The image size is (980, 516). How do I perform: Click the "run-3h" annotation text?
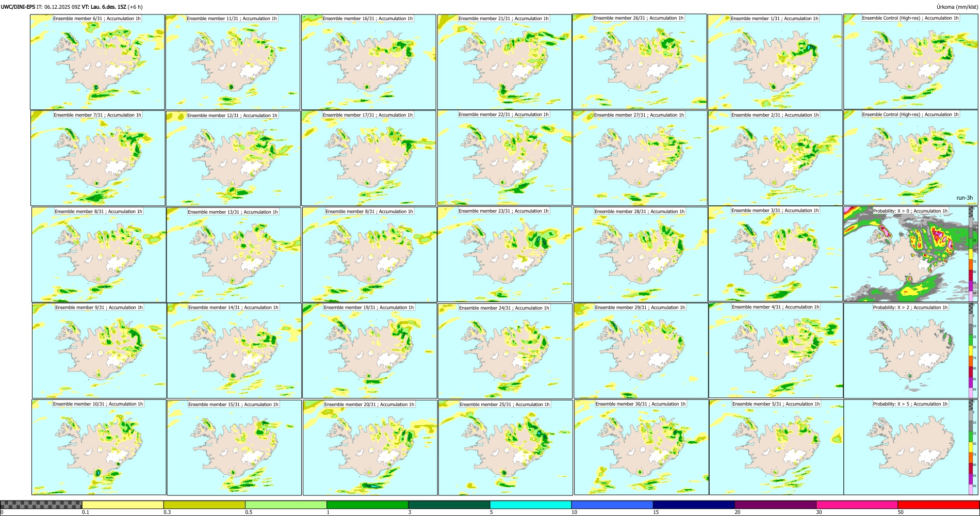(965, 198)
